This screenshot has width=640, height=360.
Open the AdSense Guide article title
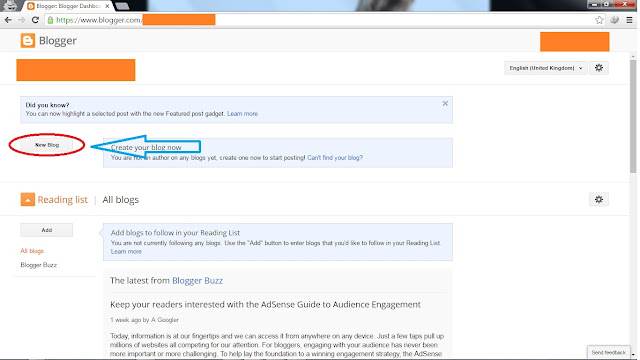click(265, 304)
